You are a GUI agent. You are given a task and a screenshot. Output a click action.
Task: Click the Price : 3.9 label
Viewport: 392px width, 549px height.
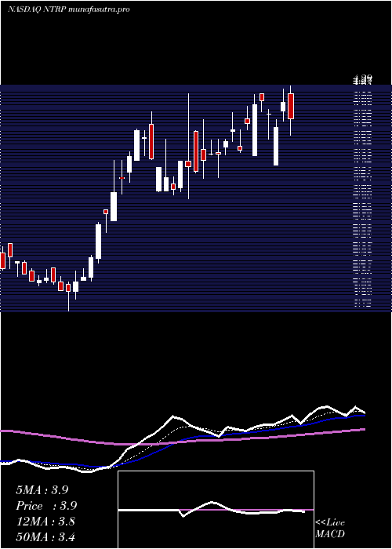tap(46, 506)
